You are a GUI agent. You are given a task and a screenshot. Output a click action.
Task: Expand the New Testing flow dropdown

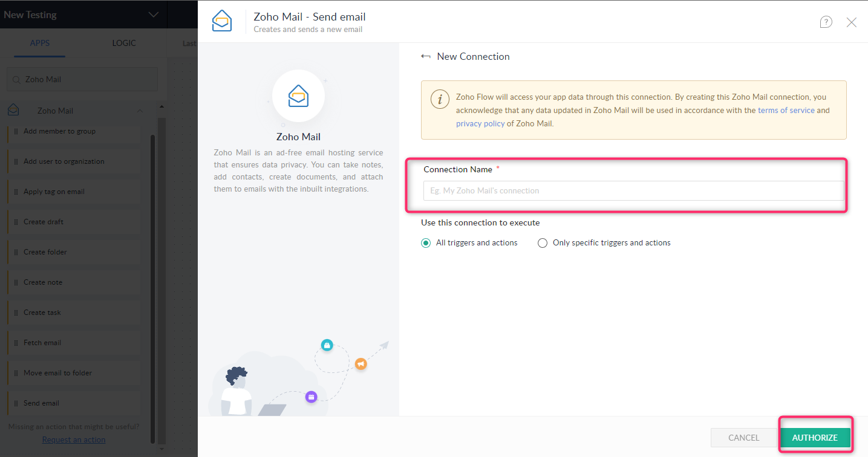pyautogui.click(x=152, y=14)
